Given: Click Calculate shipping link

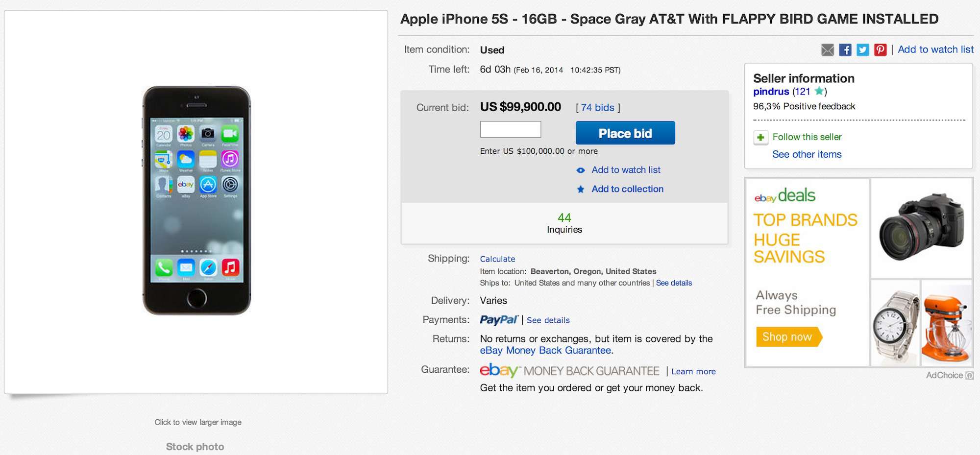Looking at the screenshot, I should click(497, 259).
